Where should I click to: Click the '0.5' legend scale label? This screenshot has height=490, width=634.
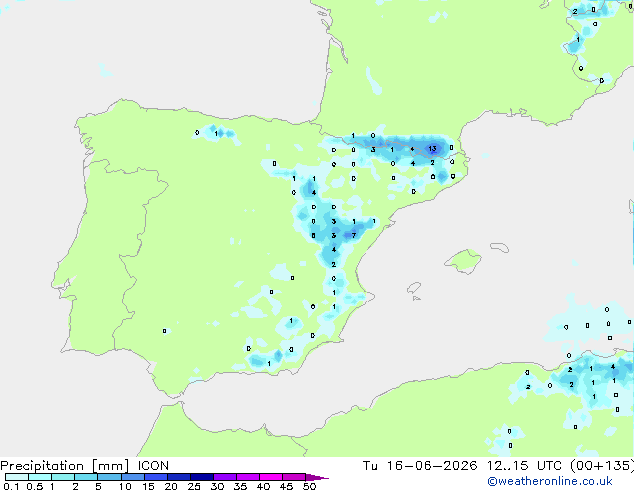pyautogui.click(x=34, y=486)
